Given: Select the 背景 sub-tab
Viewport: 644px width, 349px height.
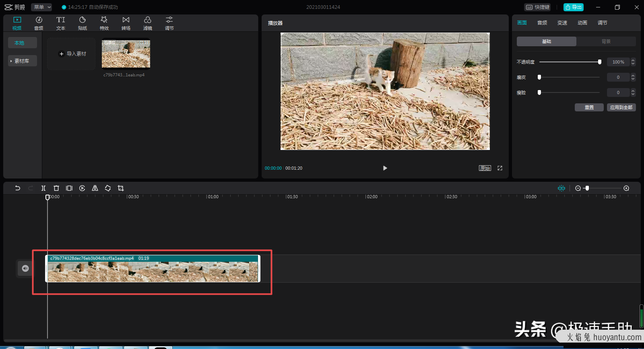Looking at the screenshot, I should click(x=606, y=41).
